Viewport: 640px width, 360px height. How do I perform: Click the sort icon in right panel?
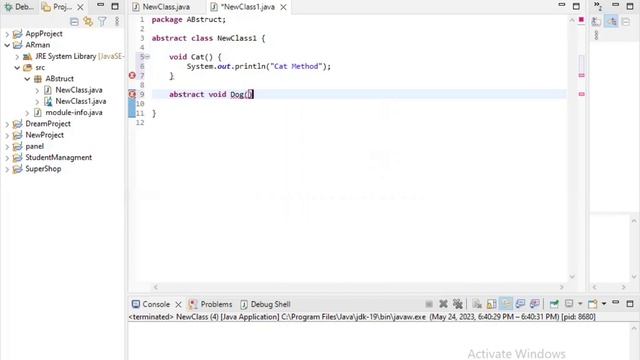[x=596, y=22]
